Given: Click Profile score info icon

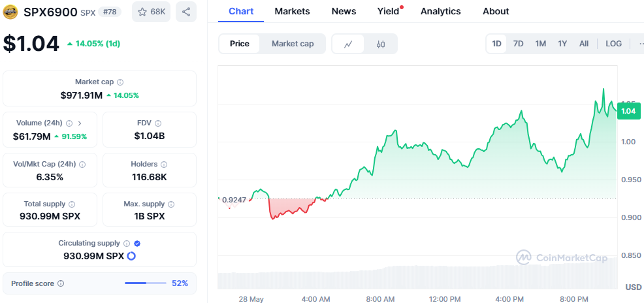Looking at the screenshot, I should tap(61, 283).
